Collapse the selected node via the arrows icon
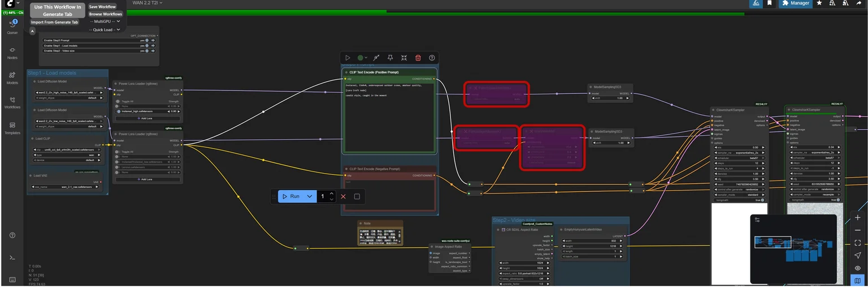 tap(404, 58)
